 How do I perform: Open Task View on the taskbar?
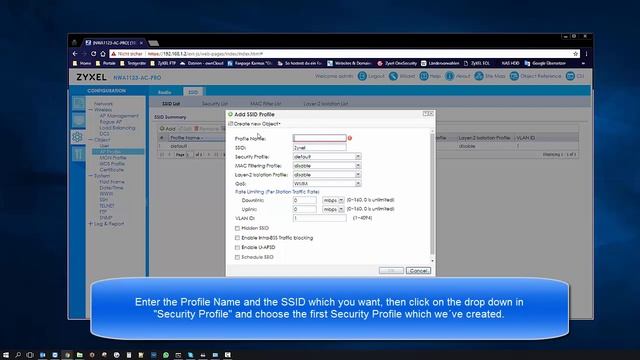click(30, 355)
